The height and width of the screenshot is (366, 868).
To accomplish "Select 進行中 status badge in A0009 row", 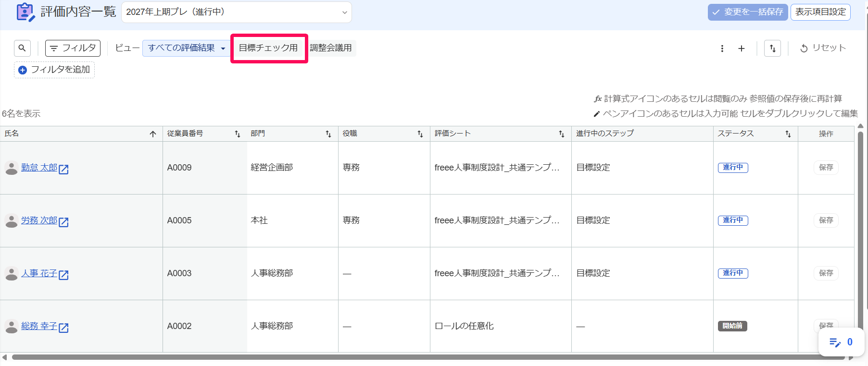I will (733, 168).
